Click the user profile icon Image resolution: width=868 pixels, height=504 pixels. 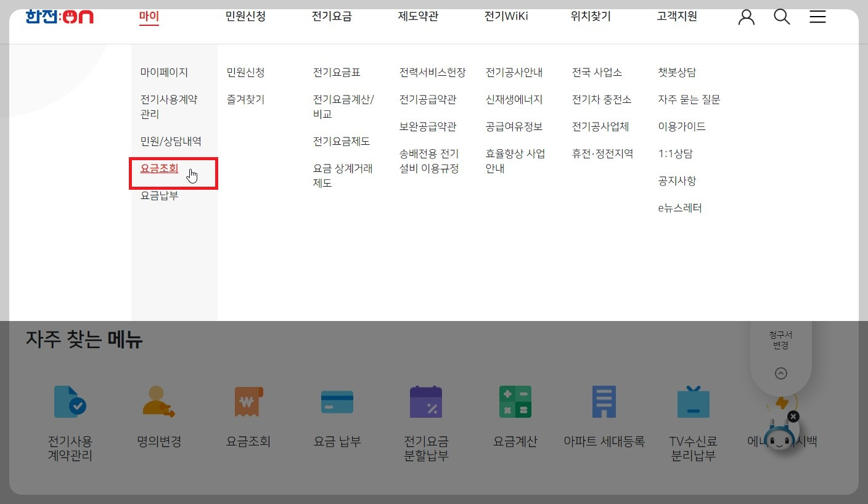point(746,17)
